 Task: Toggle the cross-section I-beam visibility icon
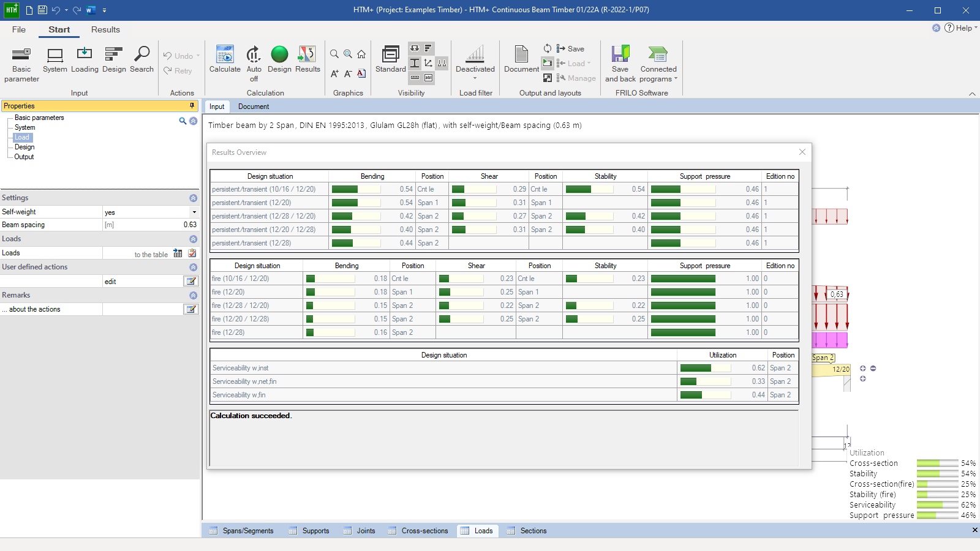415,63
